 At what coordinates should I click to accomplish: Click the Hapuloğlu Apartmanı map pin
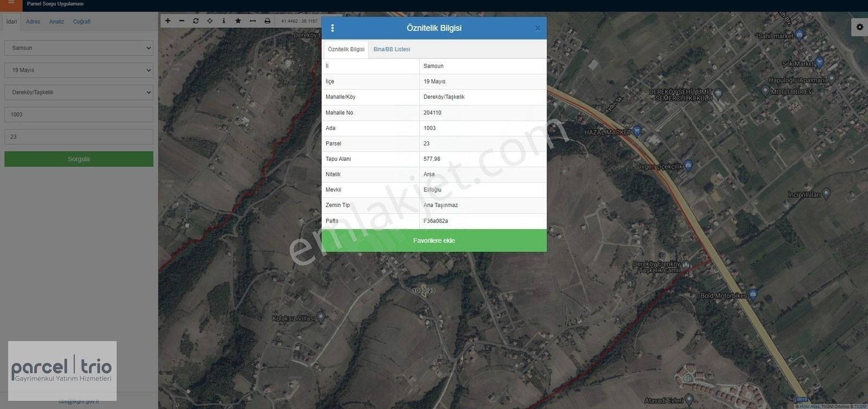pyautogui.click(x=832, y=79)
